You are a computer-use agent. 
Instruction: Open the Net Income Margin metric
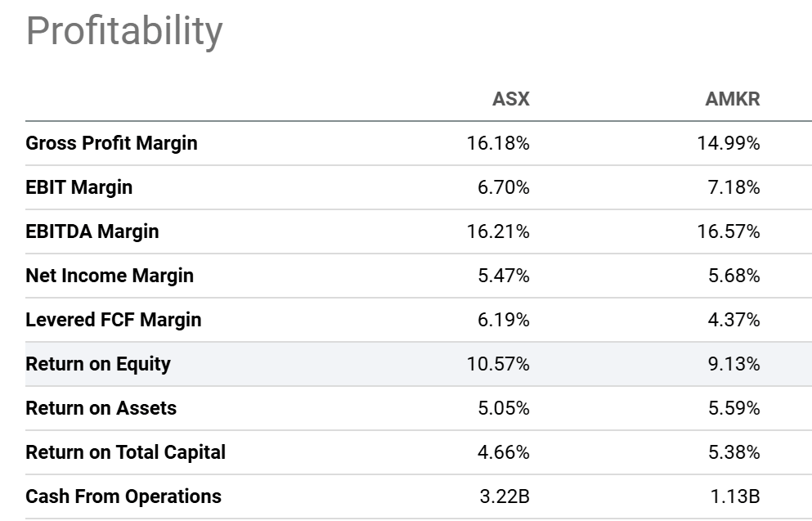[x=110, y=276]
